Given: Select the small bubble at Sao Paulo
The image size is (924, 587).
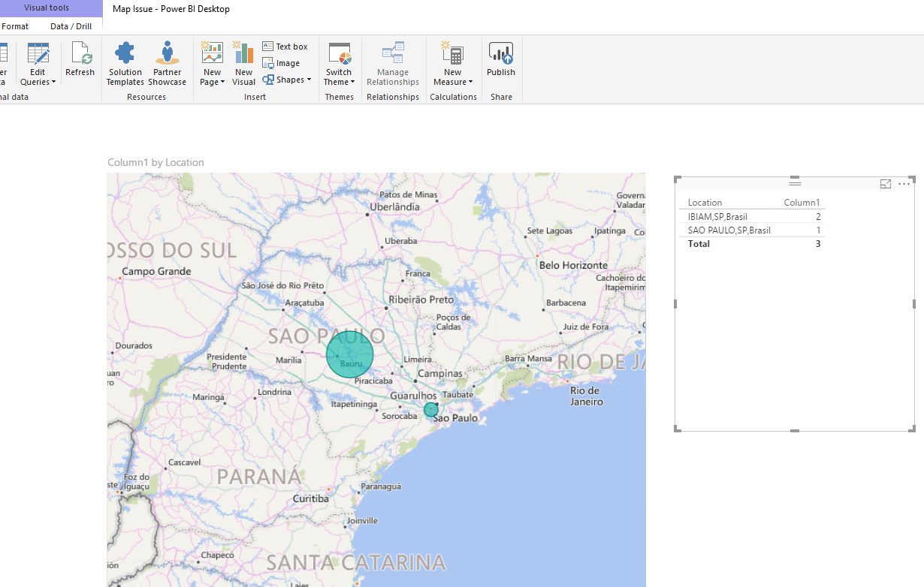Looking at the screenshot, I should click(x=430, y=410).
